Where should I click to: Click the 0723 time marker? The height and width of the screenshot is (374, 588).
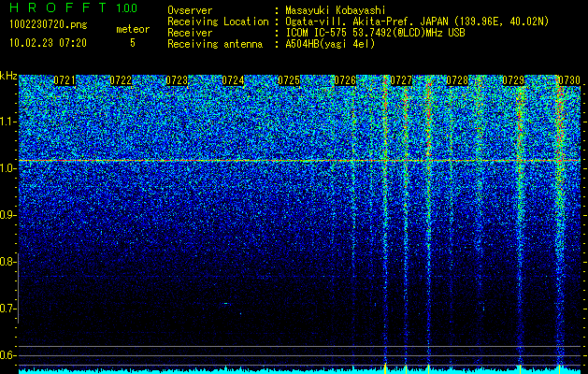(177, 80)
